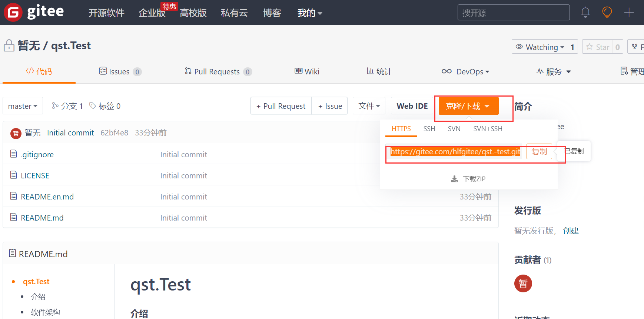Screen dimensions: 644x319
Task: Switch to the 代码 tab
Action: click(x=39, y=71)
